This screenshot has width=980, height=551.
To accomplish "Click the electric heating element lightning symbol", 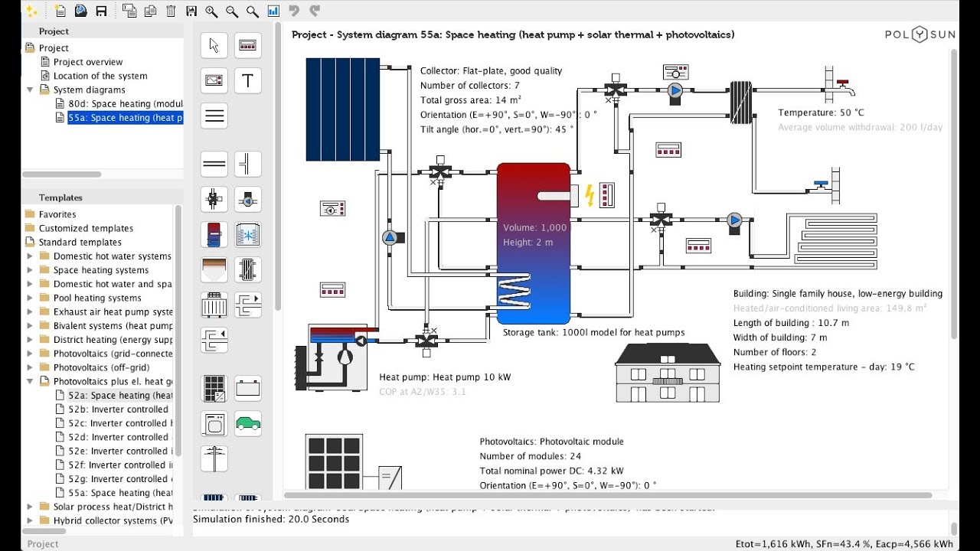I will [x=590, y=195].
